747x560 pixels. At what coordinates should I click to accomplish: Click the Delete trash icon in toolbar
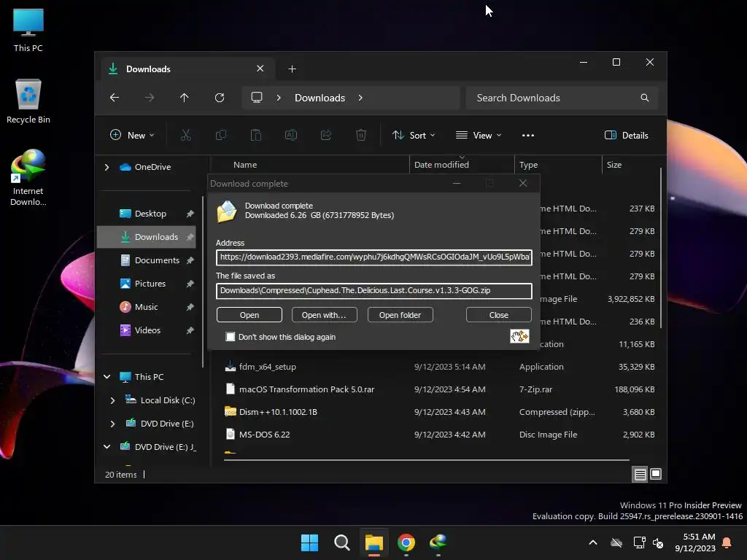361,135
